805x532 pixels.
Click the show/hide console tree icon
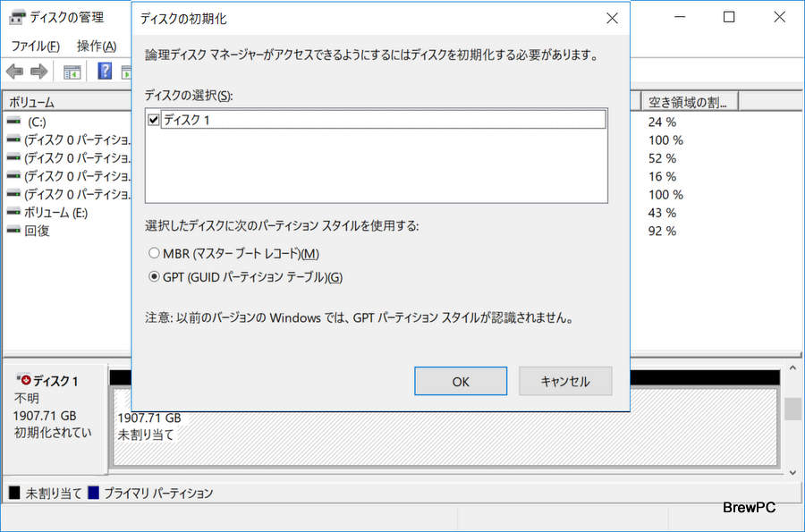tap(72, 72)
